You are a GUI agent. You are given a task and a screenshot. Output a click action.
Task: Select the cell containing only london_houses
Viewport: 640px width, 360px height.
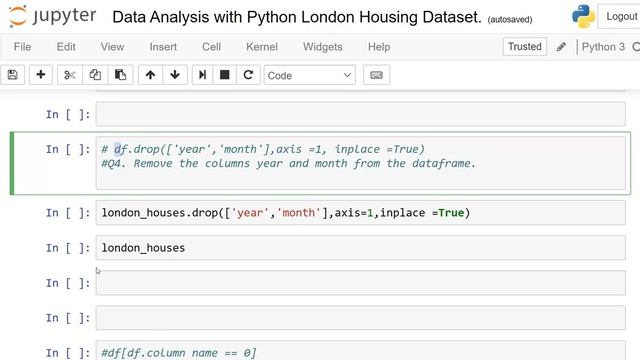(x=360, y=248)
